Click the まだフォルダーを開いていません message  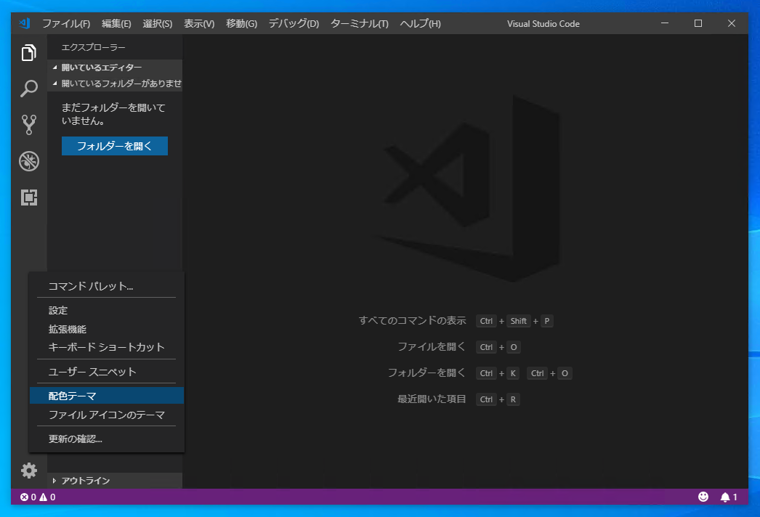click(x=113, y=114)
